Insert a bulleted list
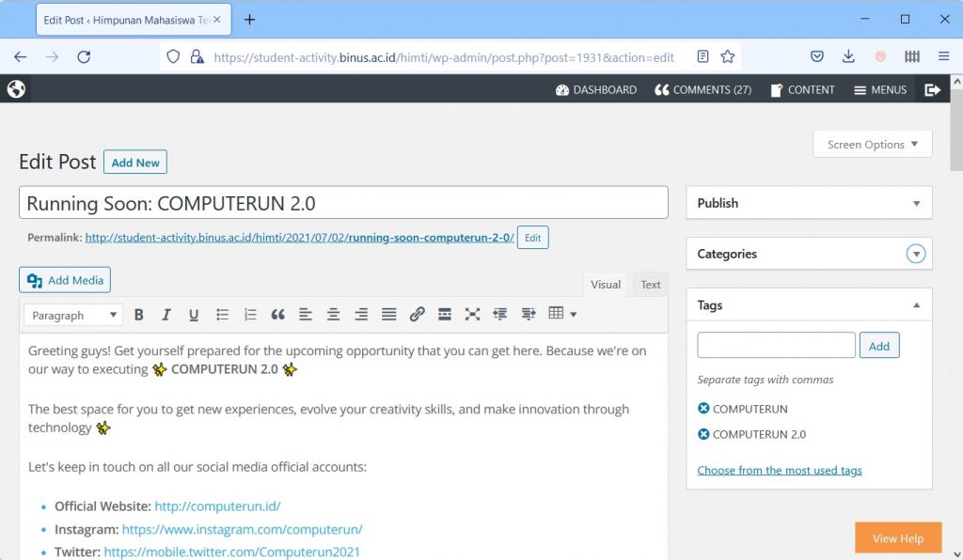963x560 pixels. [222, 315]
